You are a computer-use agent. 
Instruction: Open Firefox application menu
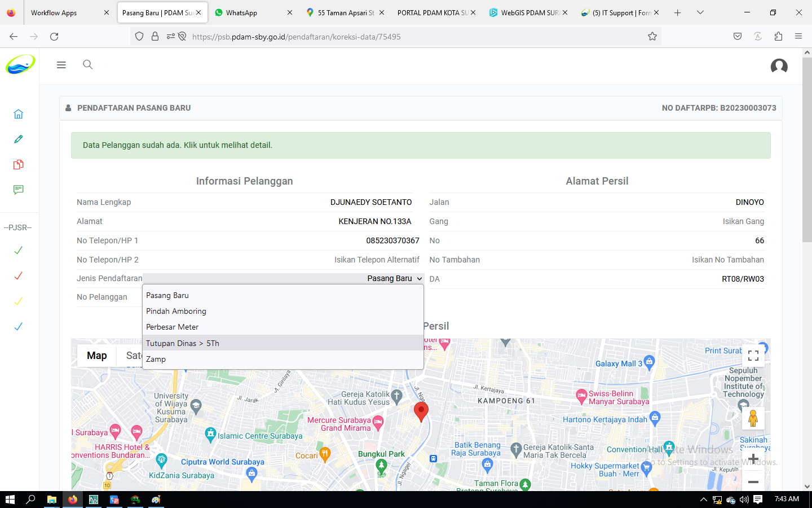(x=798, y=36)
